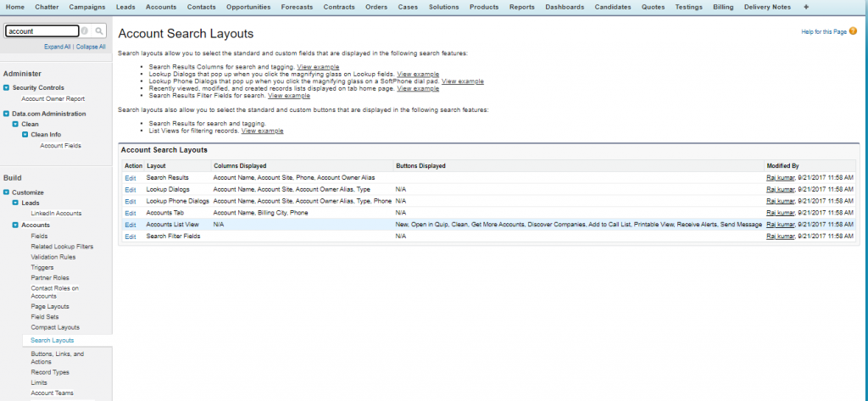Go to the Delivery Notes tab
Screen dimensions: 868x401
click(x=768, y=7)
